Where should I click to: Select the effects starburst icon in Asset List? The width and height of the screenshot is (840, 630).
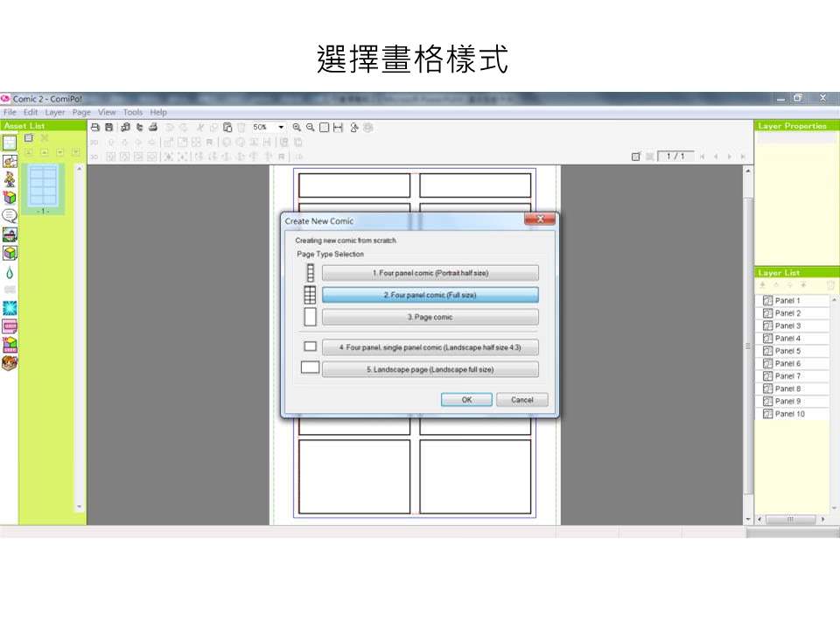click(10, 307)
